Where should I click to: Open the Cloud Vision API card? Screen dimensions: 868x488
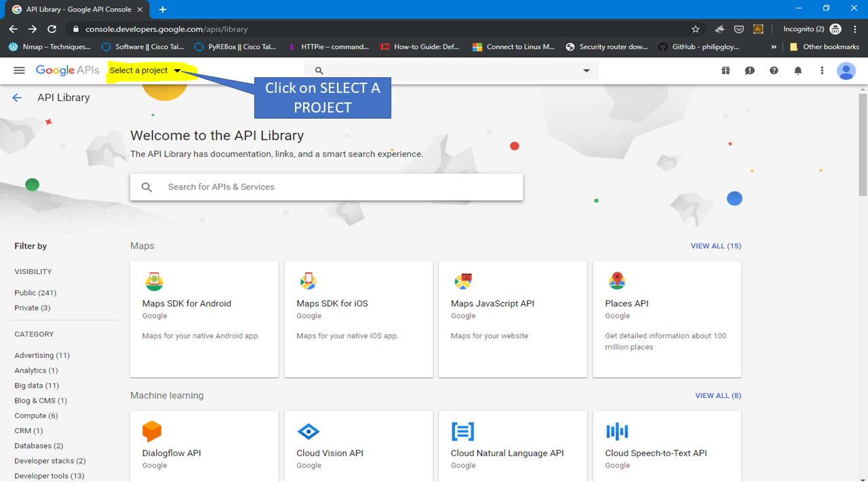[x=359, y=447]
